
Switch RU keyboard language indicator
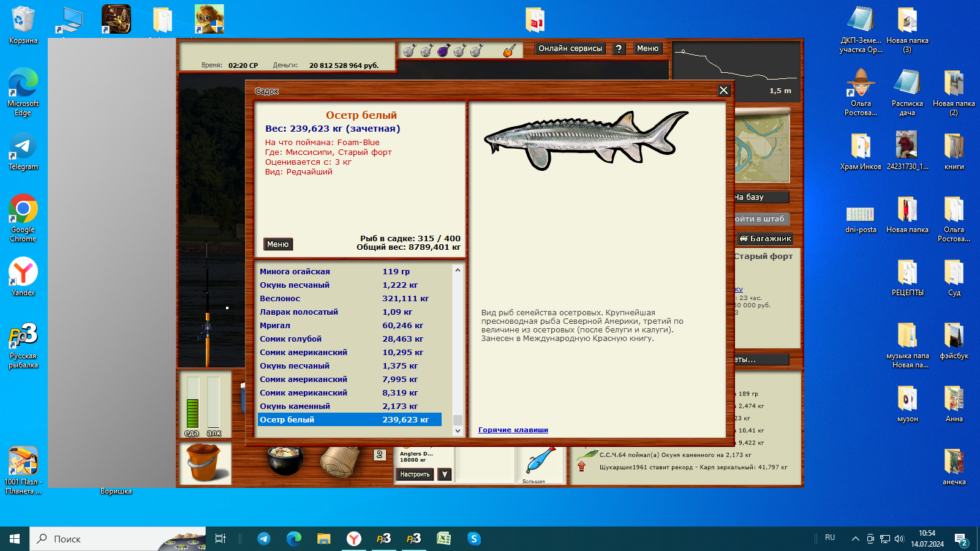point(830,538)
